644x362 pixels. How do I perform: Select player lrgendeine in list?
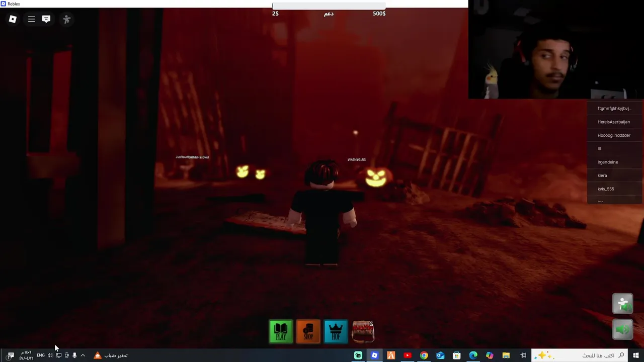(615, 162)
